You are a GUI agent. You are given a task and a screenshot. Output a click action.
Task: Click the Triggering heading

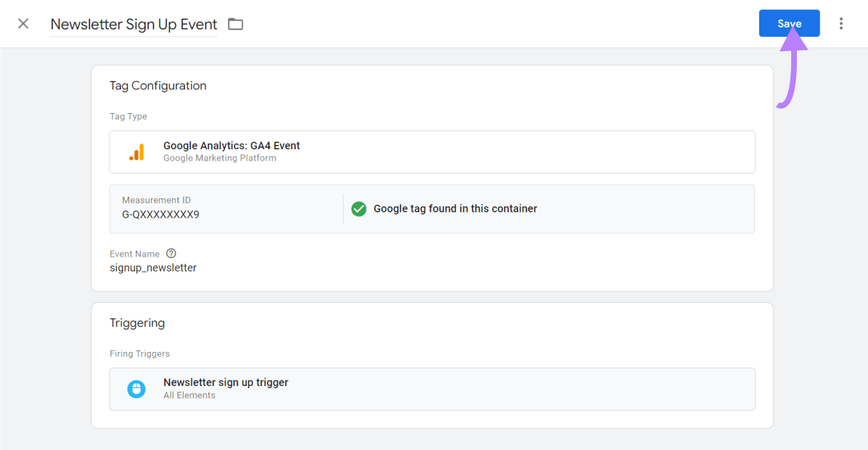137,323
